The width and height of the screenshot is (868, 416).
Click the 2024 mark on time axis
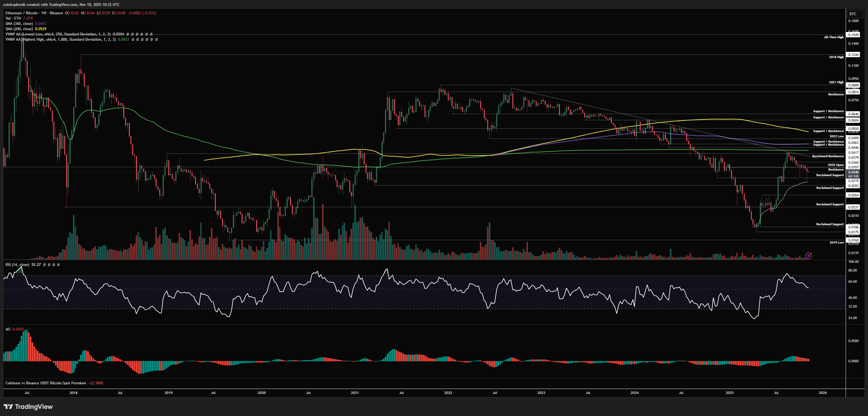(634, 393)
